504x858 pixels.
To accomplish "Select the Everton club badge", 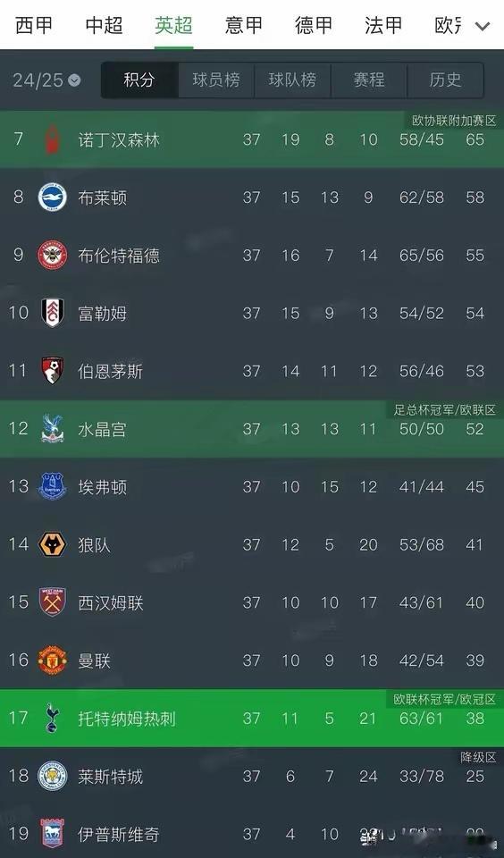I will [52, 486].
